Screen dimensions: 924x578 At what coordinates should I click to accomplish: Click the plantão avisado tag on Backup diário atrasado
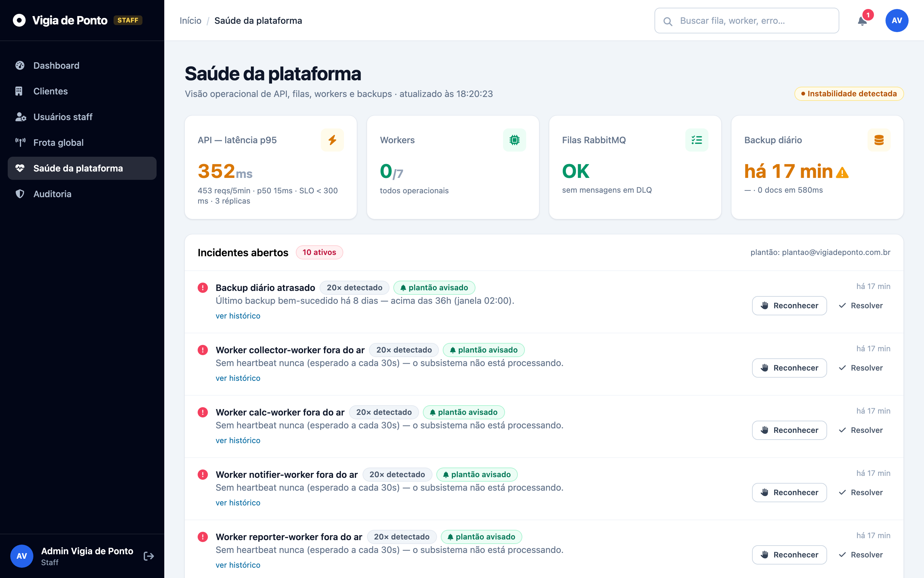tap(434, 287)
